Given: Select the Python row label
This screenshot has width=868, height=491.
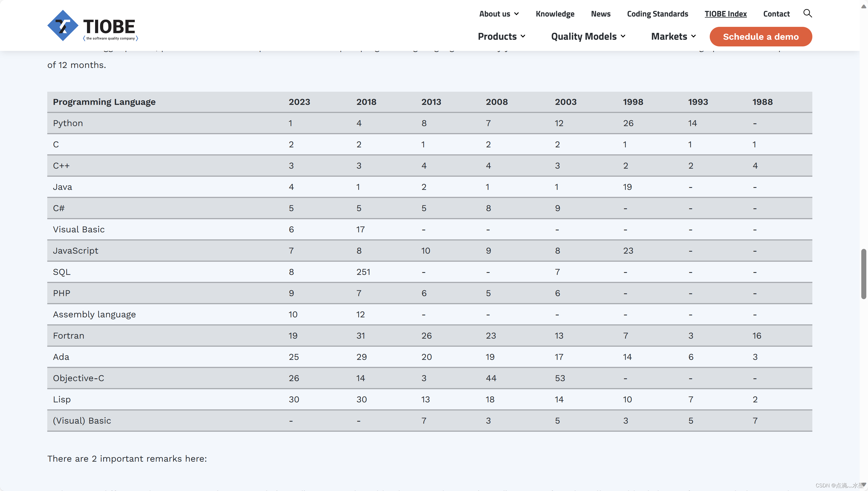Looking at the screenshot, I should 68,123.
